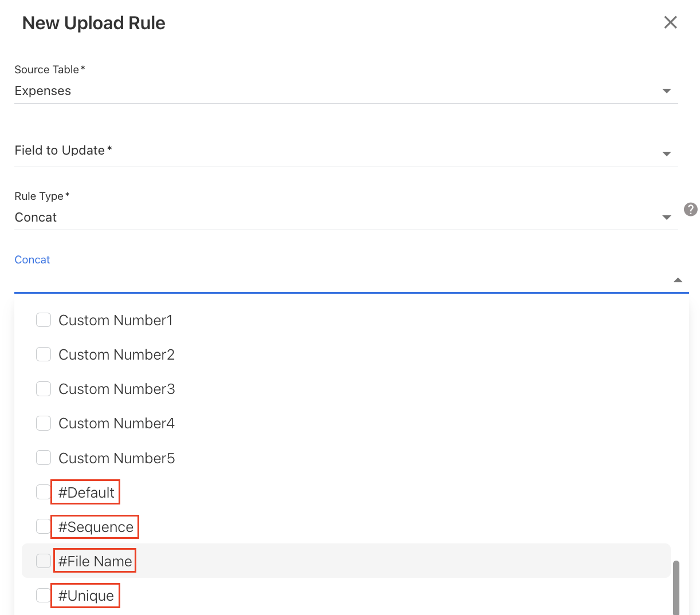This screenshot has width=700, height=615.
Task: Tick the #Sequence checkbox
Action: coord(44,526)
